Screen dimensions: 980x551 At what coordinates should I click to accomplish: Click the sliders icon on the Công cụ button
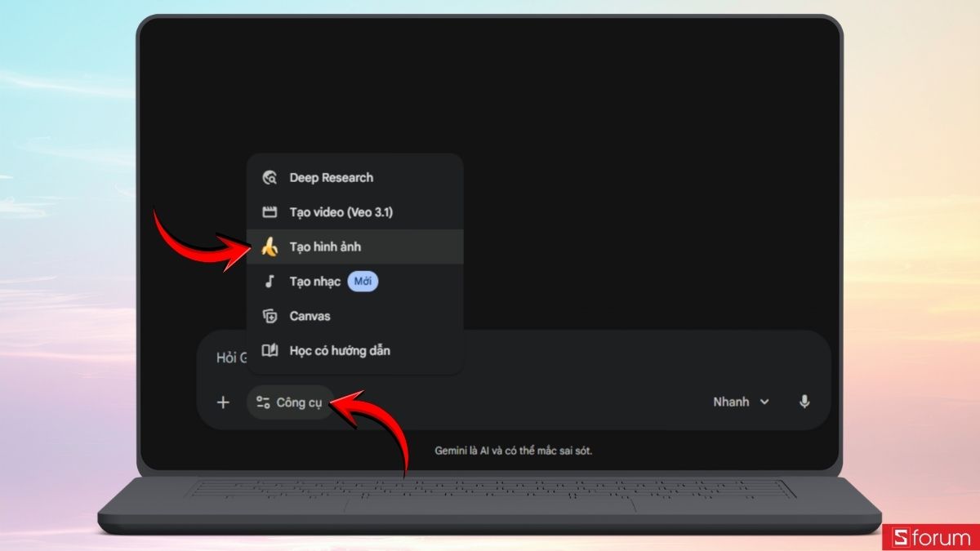[x=263, y=402]
